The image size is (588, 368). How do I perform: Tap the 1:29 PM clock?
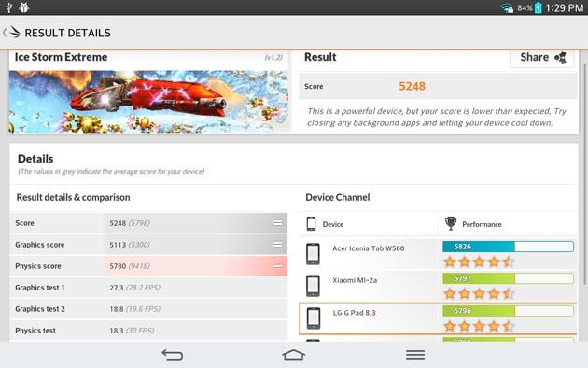(x=565, y=7)
